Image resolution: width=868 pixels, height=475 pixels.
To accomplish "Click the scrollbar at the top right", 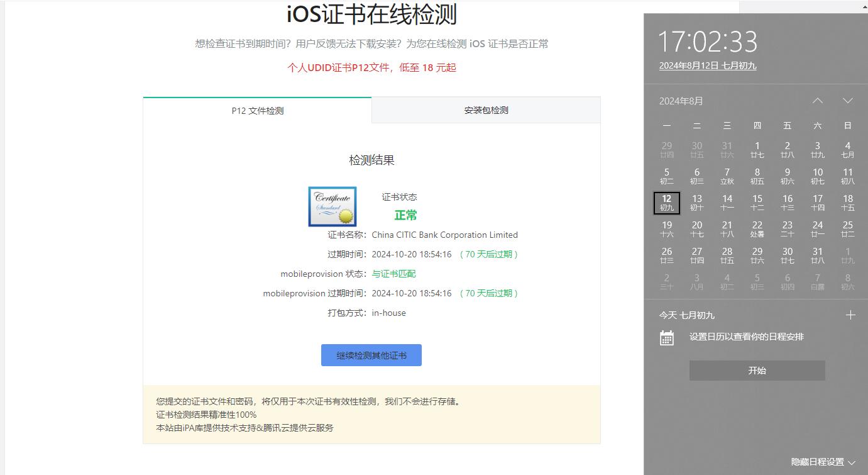I will (864, 6).
